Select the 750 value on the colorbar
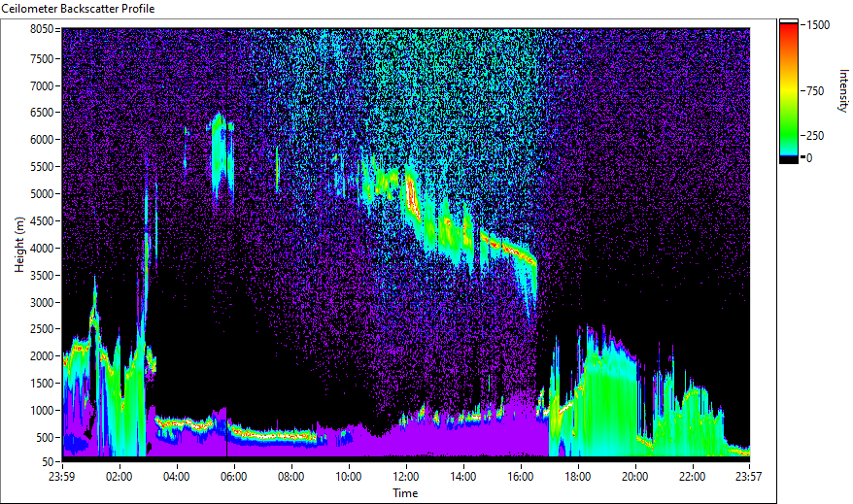853x504 pixels. tap(815, 91)
